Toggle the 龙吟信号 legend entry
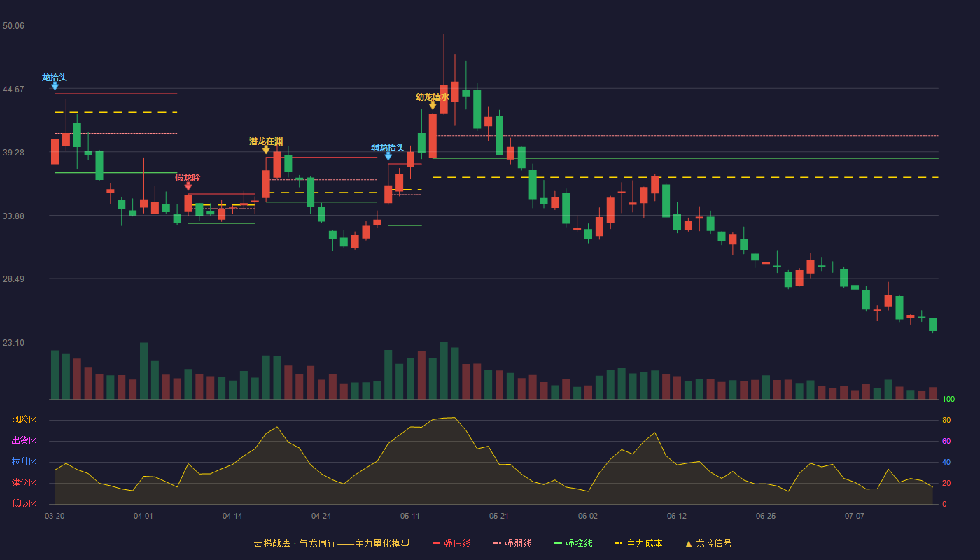This screenshot has height=560, width=980. point(708,543)
